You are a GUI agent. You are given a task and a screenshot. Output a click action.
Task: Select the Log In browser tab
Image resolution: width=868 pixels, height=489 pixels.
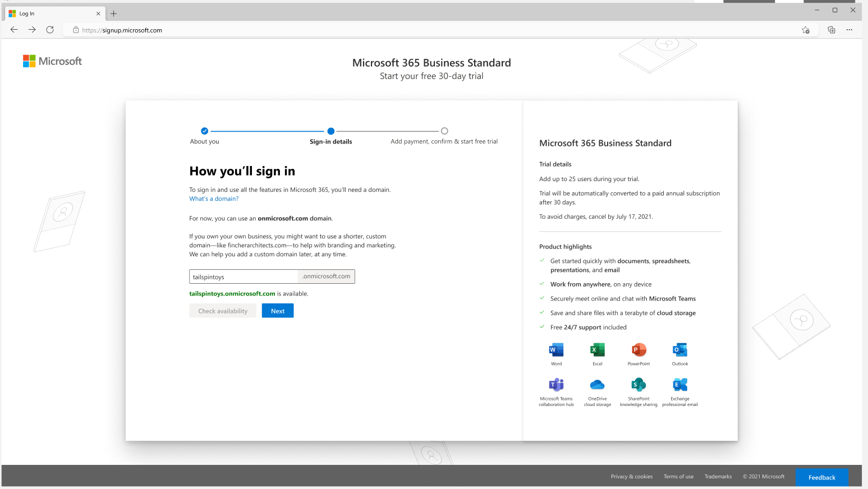point(54,13)
